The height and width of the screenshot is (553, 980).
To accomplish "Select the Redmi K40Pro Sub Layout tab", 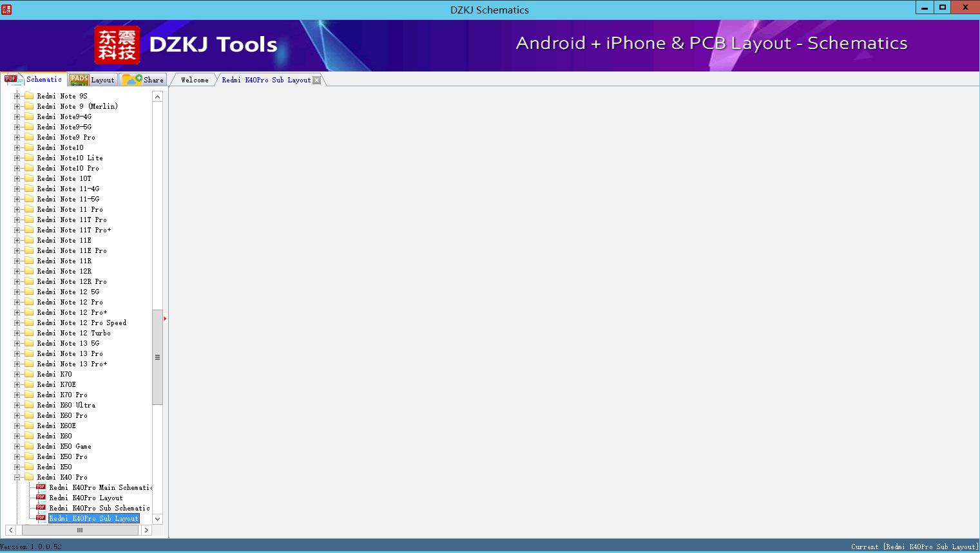I will [x=266, y=80].
